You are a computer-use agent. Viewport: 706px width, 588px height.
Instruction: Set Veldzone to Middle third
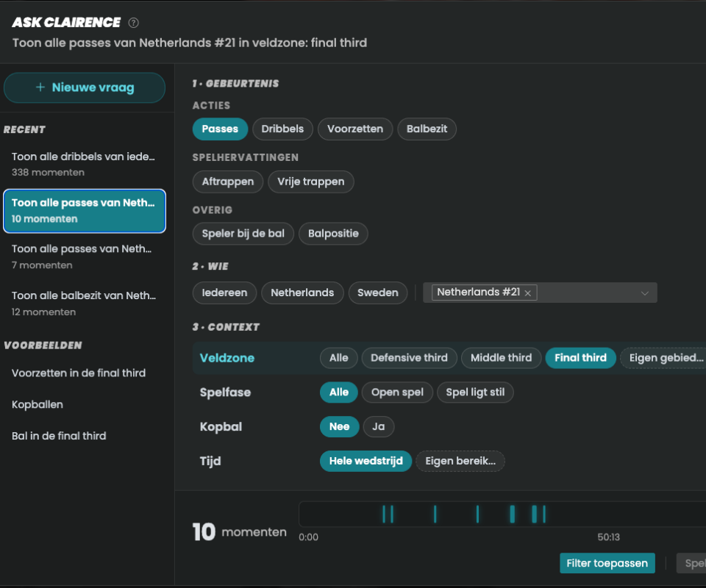pos(501,358)
